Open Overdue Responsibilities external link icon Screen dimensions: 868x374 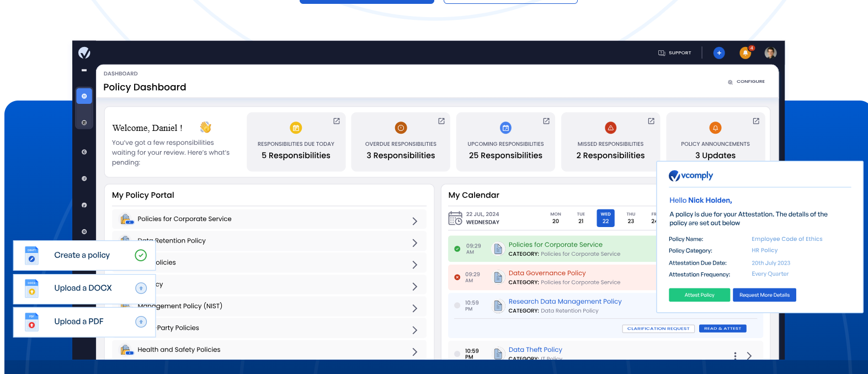441,121
